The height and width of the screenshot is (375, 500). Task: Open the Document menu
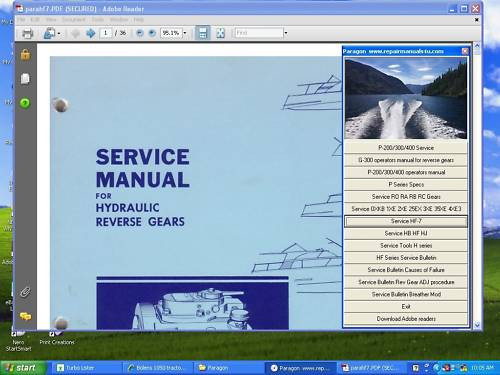(74, 20)
